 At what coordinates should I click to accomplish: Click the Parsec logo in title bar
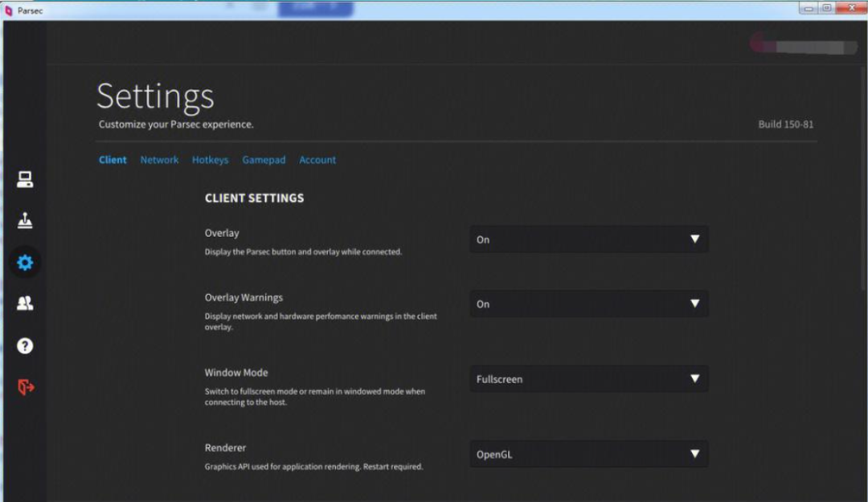[8, 10]
